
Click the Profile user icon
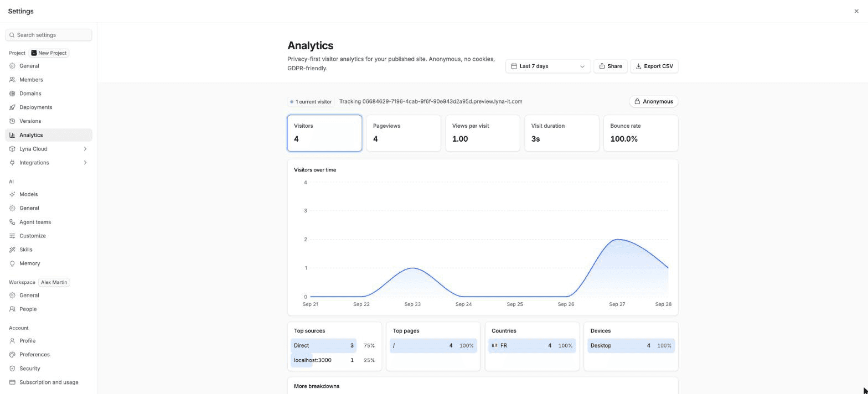pos(12,341)
